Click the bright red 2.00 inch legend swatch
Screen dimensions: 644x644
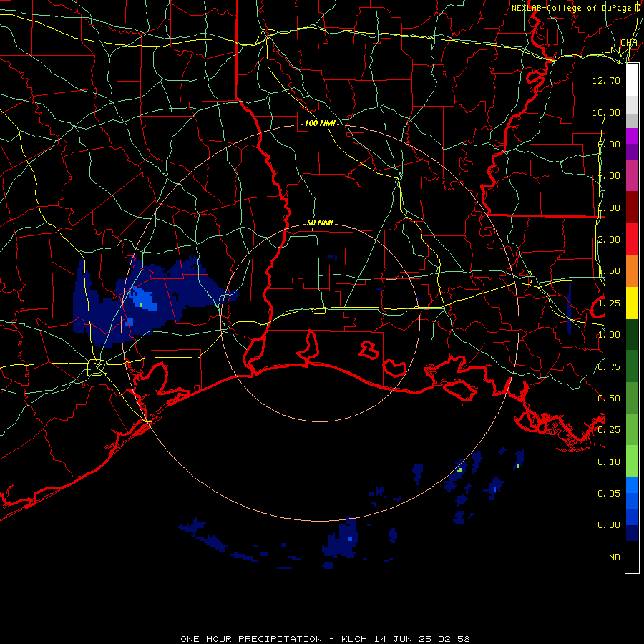click(632, 239)
